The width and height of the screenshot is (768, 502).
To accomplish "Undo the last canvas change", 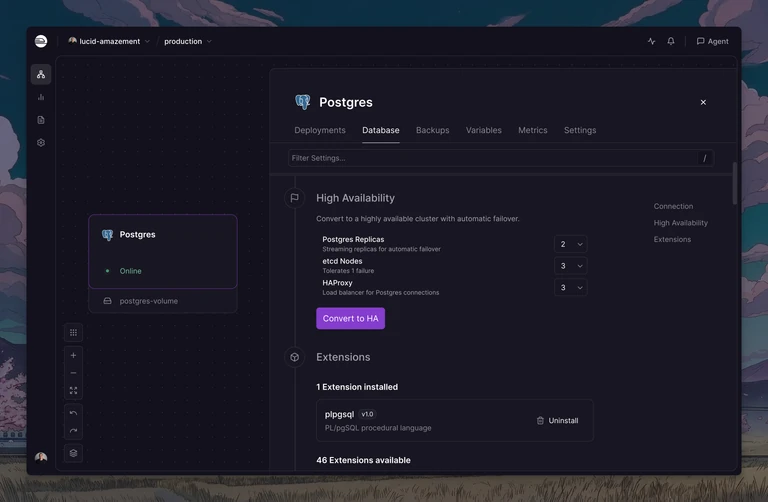I will pos(73,413).
